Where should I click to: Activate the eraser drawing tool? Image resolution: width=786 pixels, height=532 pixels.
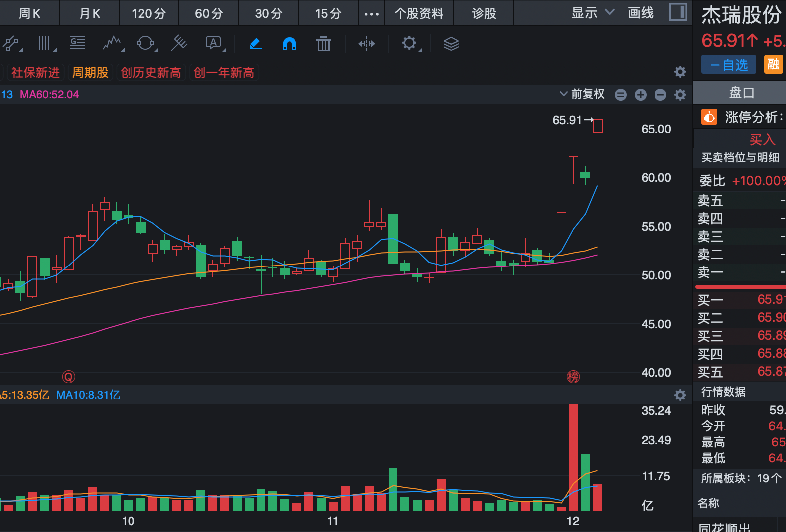point(255,44)
